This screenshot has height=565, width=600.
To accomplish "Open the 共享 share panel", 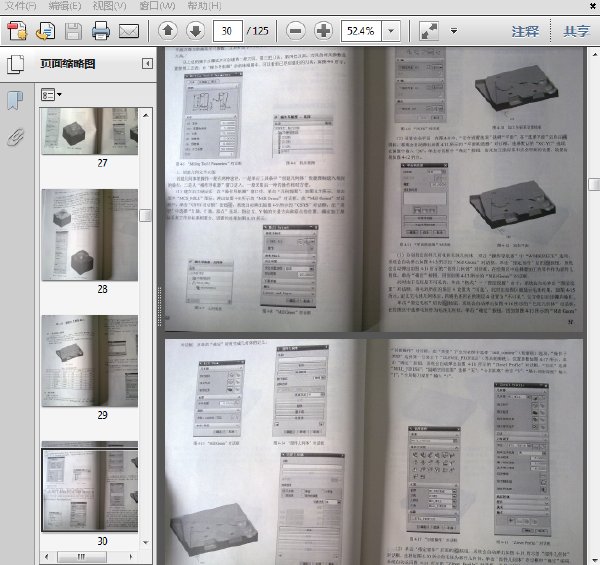I will coord(576,31).
